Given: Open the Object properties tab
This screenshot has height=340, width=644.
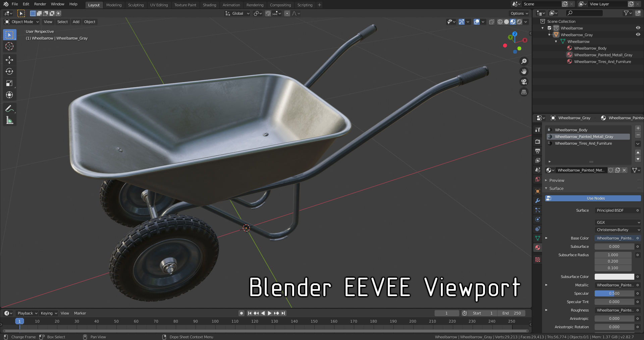Looking at the screenshot, I should pos(538,191).
